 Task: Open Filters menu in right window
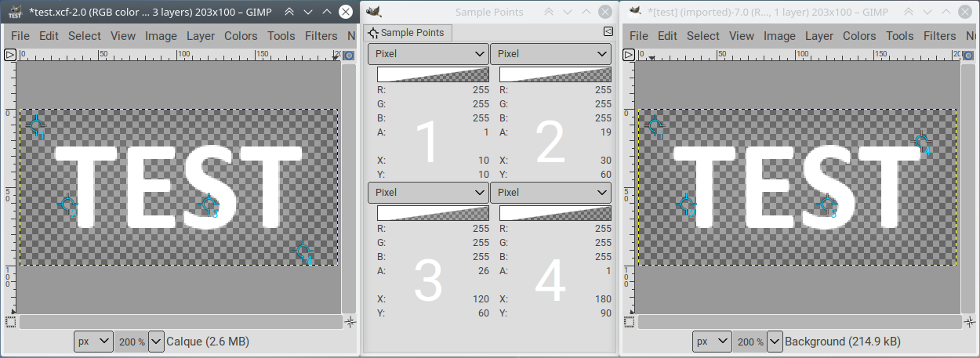940,36
